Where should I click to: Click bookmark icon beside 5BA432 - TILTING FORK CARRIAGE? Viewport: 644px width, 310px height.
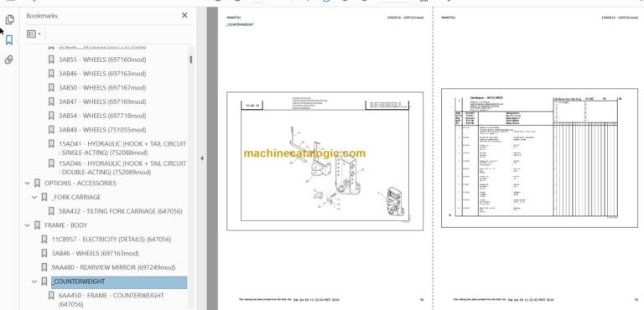(51, 211)
